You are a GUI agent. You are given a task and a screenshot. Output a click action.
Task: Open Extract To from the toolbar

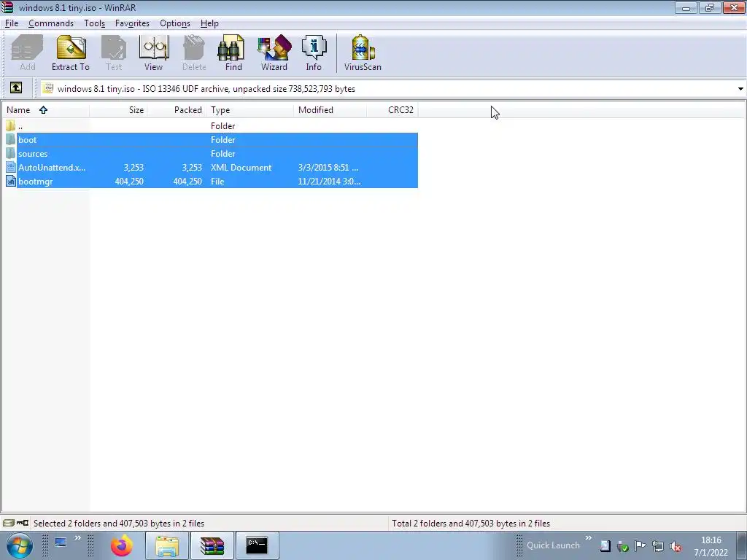[71, 52]
